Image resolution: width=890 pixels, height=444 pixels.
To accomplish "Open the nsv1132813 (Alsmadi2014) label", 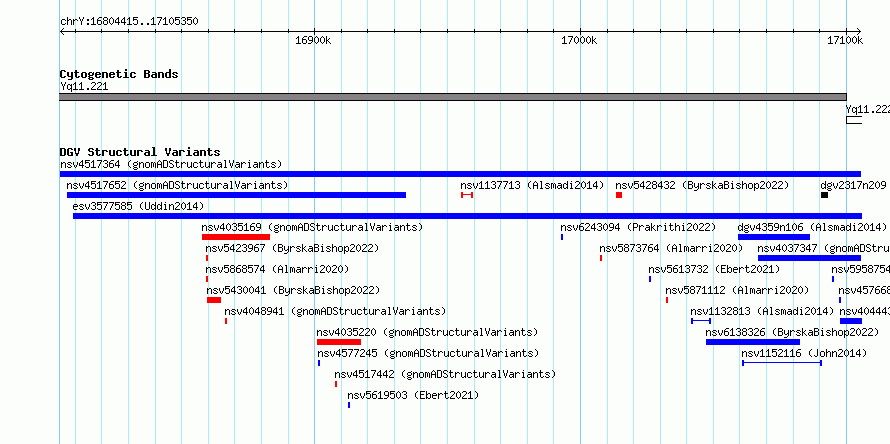I will pyautogui.click(x=762, y=311).
